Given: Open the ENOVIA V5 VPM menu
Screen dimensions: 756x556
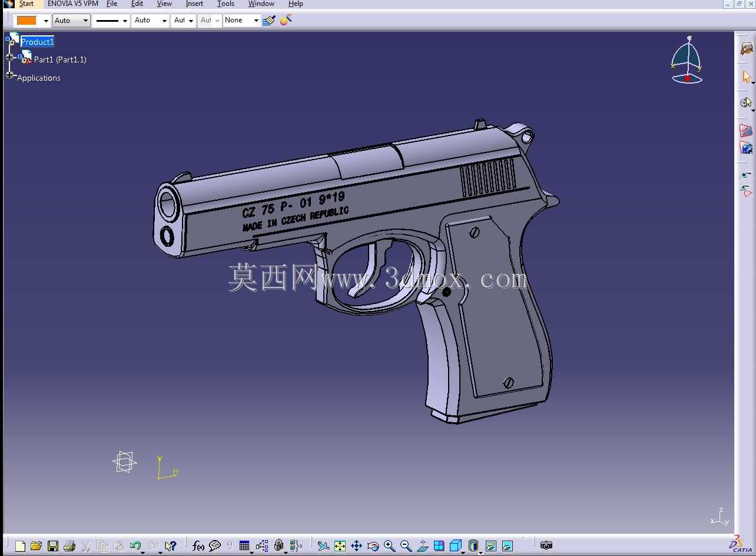Looking at the screenshot, I should (x=73, y=4).
